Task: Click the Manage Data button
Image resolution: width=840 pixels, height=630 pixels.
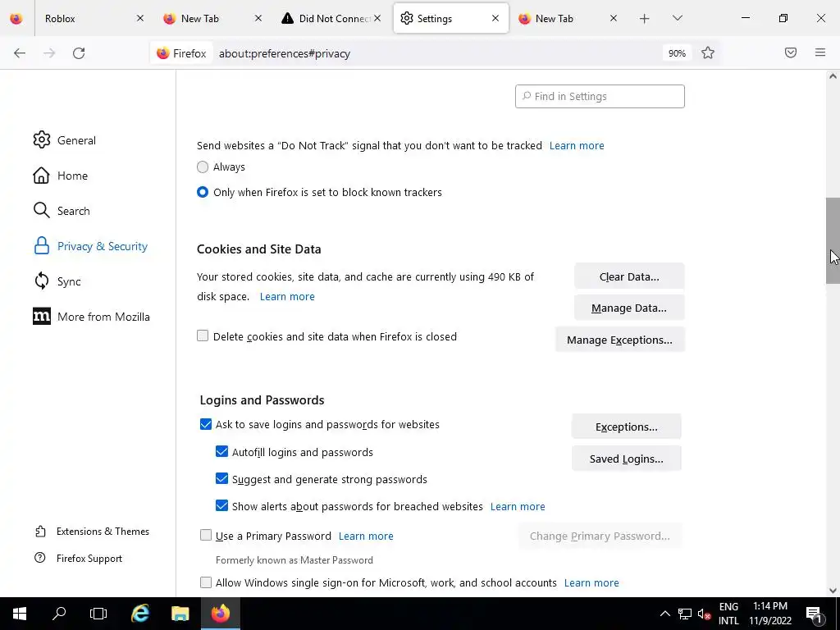Action: tap(629, 308)
